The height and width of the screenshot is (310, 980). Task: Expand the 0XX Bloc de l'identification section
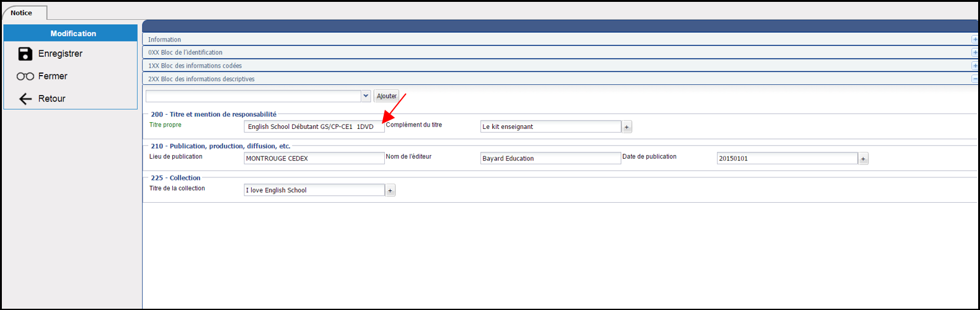[974, 53]
